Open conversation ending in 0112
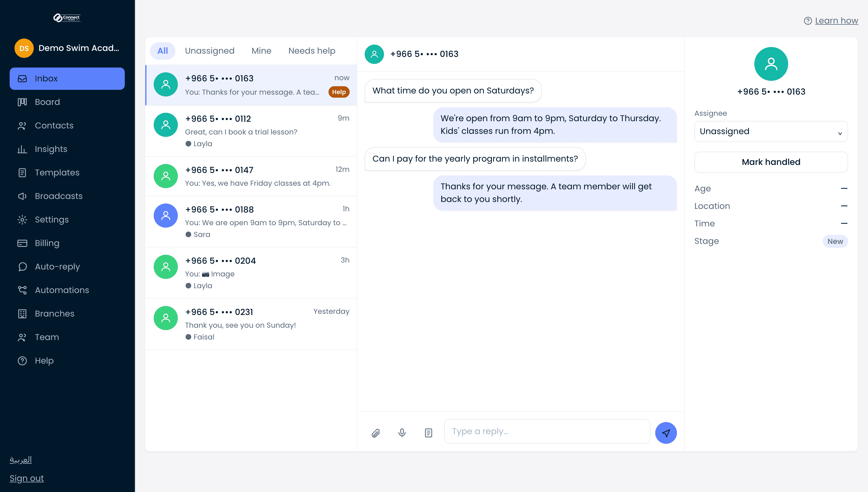 click(x=251, y=131)
